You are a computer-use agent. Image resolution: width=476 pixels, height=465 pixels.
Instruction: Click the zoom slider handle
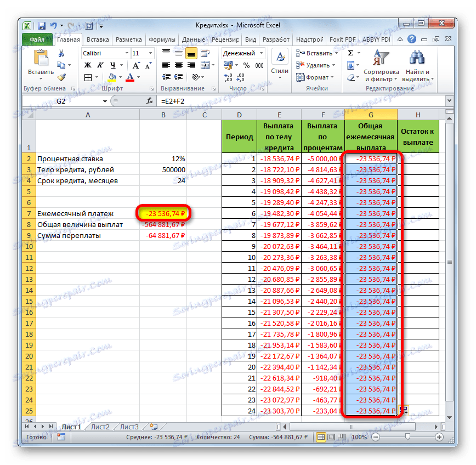(x=407, y=437)
